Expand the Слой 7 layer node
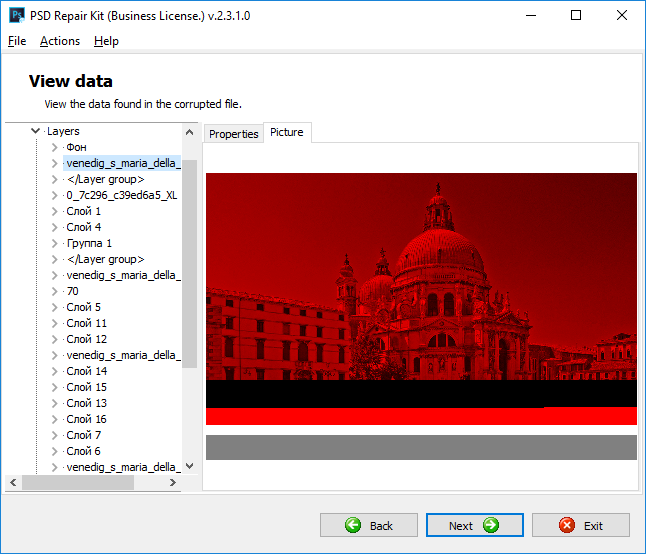 click(x=54, y=435)
